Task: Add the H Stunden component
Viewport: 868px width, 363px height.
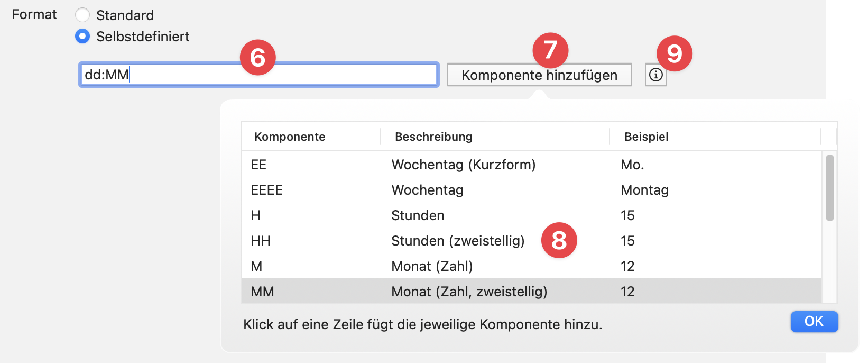Action: pyautogui.click(x=370, y=215)
